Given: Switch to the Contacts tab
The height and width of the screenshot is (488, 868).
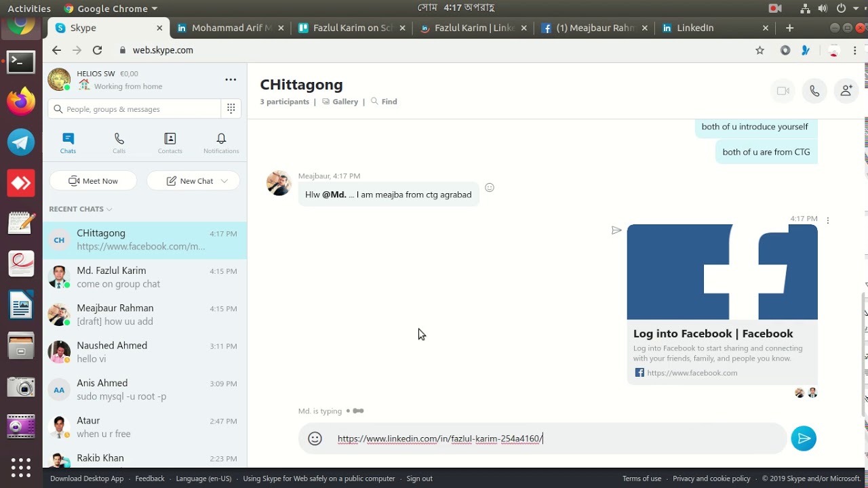Looking at the screenshot, I should click(x=170, y=143).
